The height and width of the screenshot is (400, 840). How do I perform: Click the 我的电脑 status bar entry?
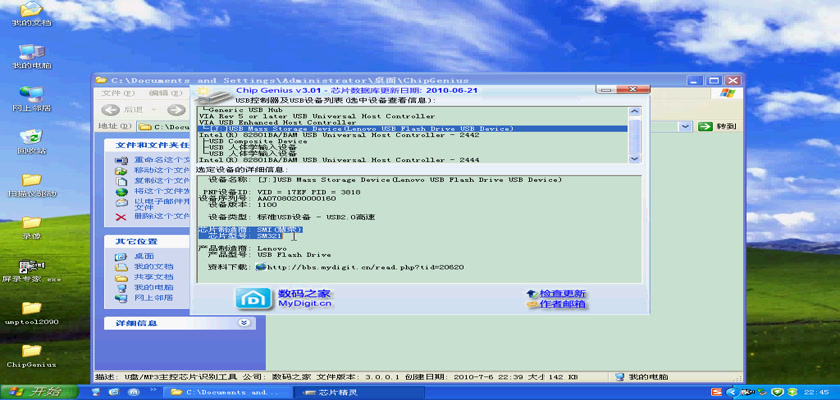pos(642,377)
